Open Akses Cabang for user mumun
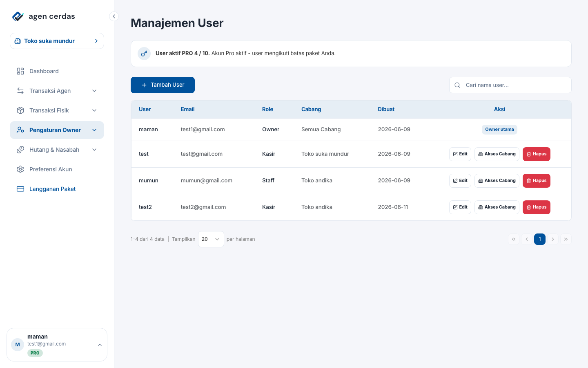Image resolution: width=588 pixels, height=368 pixels. tap(497, 181)
